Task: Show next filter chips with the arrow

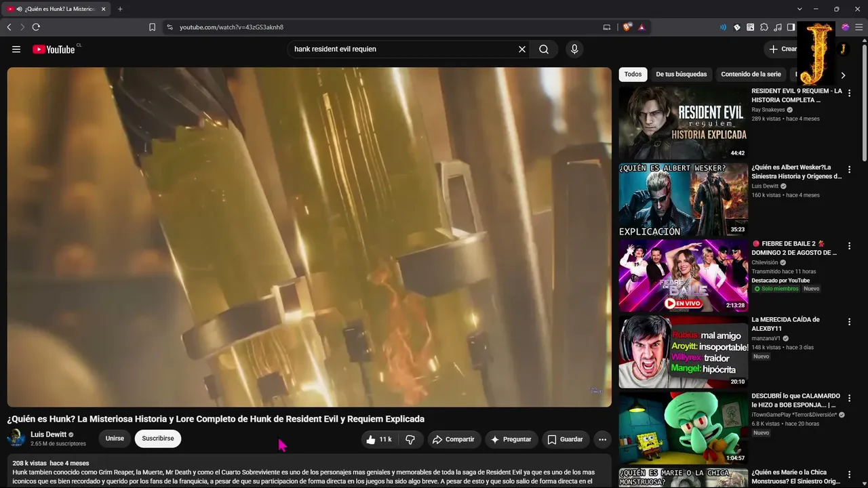Action: coord(843,75)
